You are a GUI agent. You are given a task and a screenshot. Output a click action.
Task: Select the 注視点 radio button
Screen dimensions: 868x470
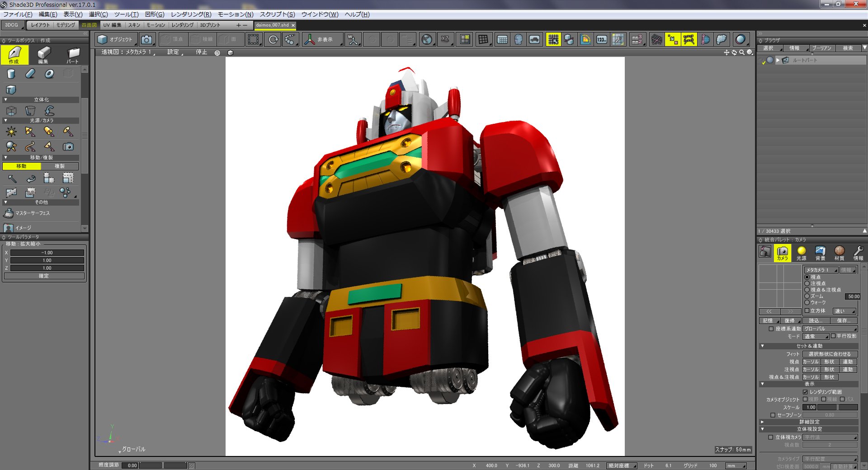click(x=807, y=283)
